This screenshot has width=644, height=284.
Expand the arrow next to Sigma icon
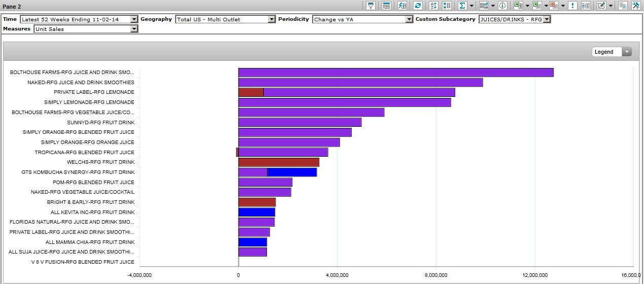click(471, 6)
